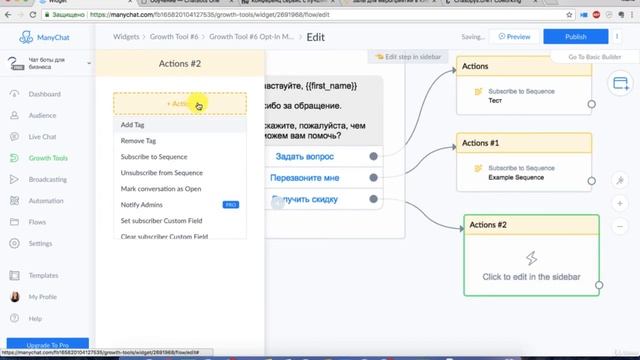Zoom out with the minus icon
This screenshot has width=640, height=360.
pos(620,227)
